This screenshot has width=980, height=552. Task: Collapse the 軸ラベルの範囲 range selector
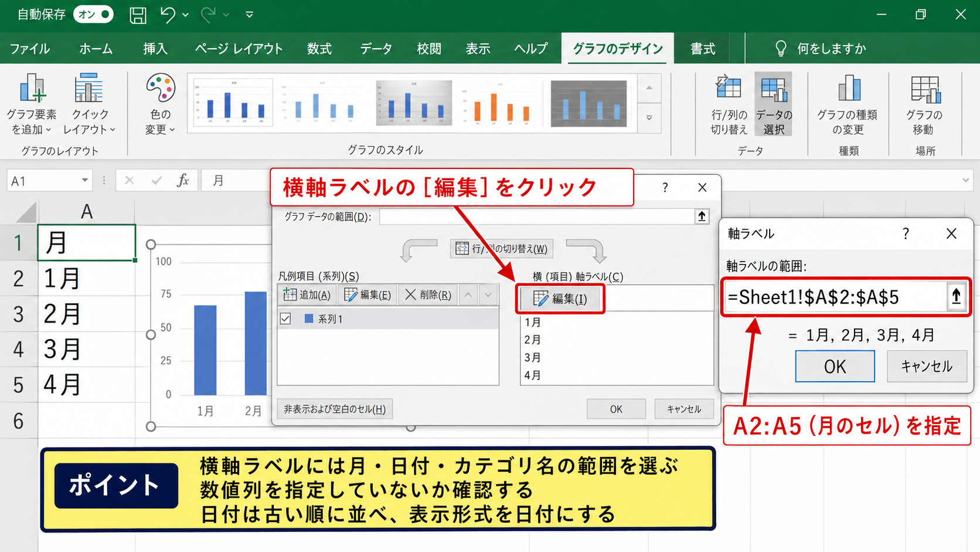tap(956, 297)
